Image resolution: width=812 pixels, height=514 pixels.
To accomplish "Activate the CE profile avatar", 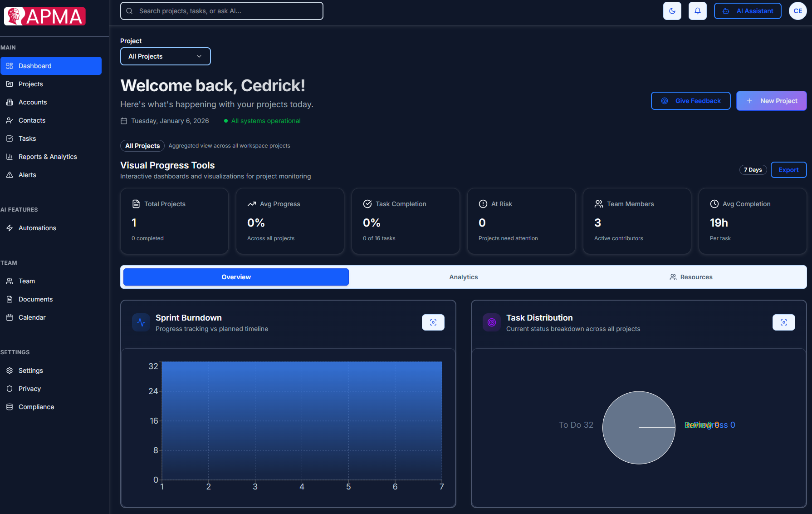I will [x=798, y=10].
